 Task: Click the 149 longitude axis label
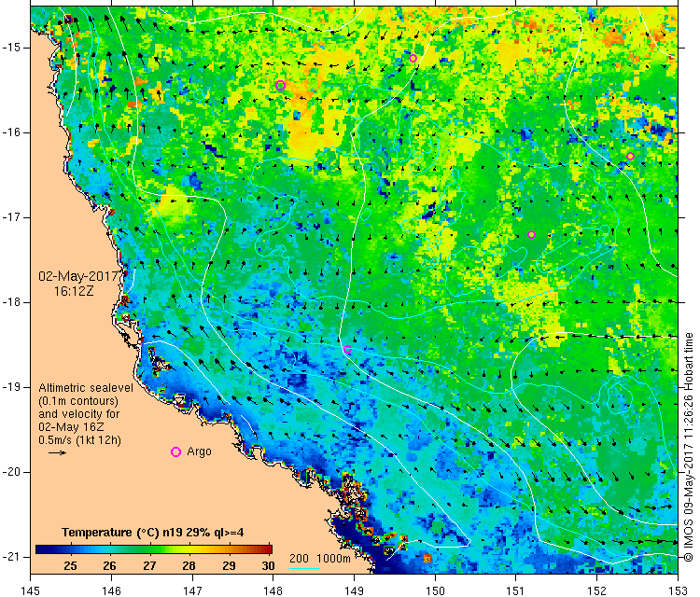354,590
